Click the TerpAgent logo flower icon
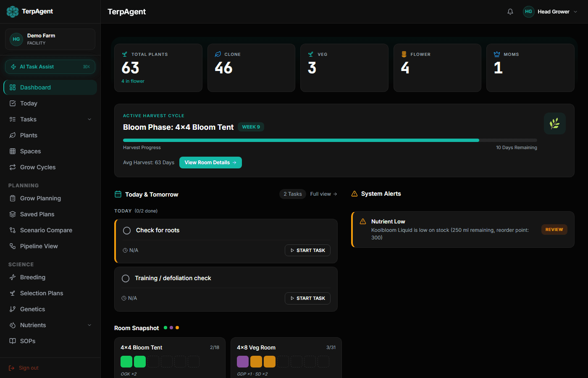Screen dimensions: 588x378 (x=12, y=12)
